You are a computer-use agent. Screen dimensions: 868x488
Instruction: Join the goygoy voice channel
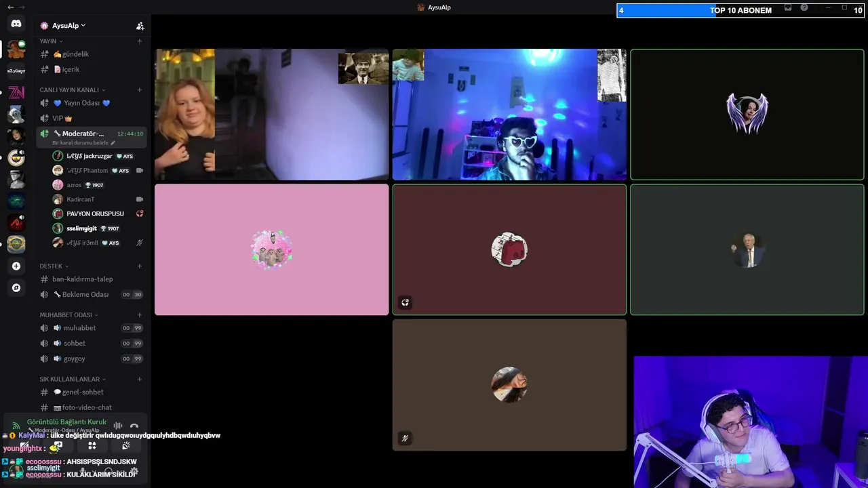pos(92,359)
